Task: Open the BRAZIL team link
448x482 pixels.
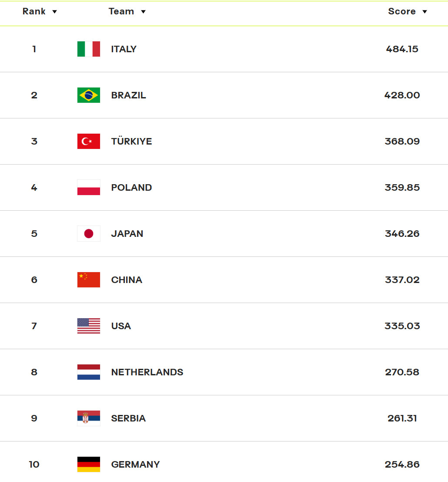Action: pyautogui.click(x=129, y=95)
